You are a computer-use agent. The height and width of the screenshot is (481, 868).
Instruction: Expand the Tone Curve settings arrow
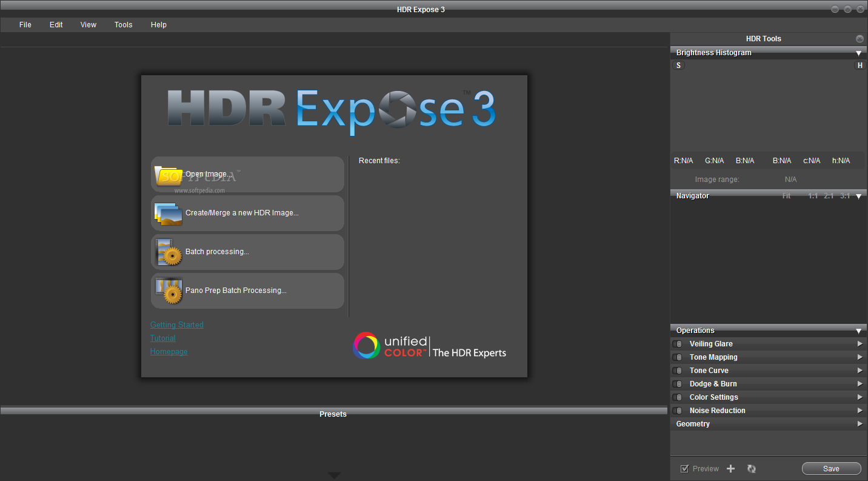click(860, 371)
